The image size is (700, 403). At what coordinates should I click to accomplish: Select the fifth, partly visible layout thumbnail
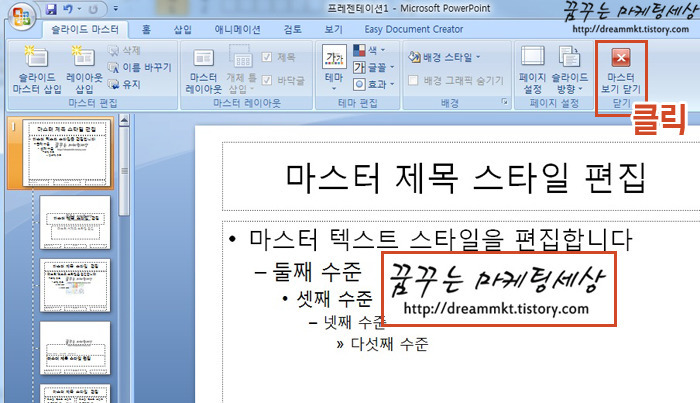[x=75, y=394]
